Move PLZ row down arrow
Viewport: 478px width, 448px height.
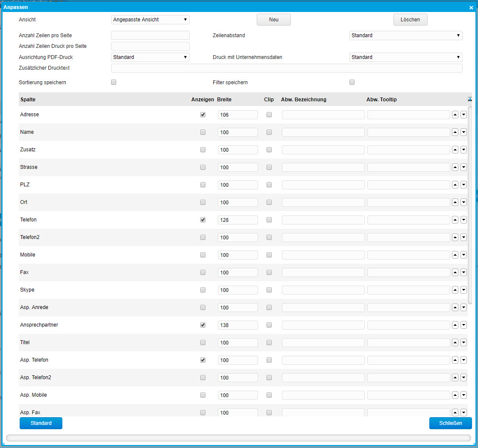pos(463,185)
